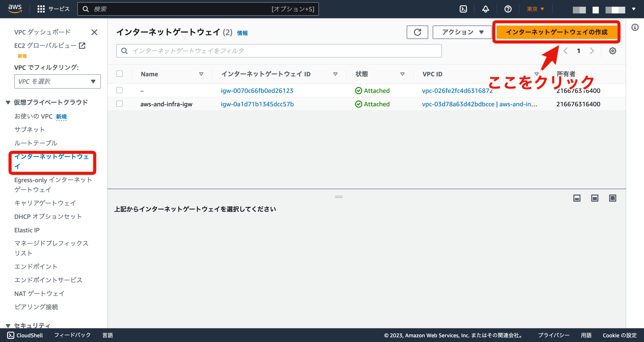
Task: Check the aws-and-infra-igw row checkbox
Action: pos(119,104)
